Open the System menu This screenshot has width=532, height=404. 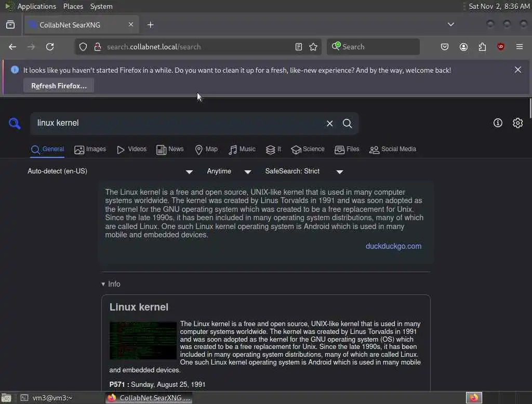101,6
